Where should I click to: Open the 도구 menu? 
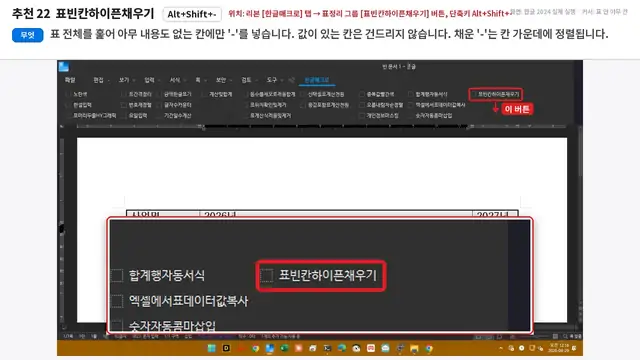coord(271,80)
